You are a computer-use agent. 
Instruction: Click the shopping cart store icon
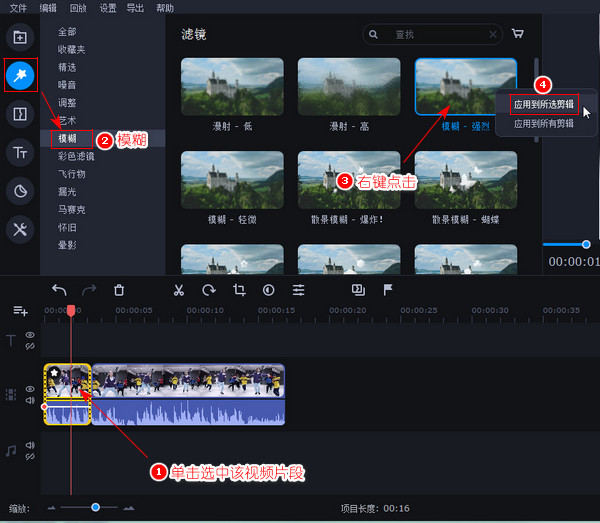(518, 34)
